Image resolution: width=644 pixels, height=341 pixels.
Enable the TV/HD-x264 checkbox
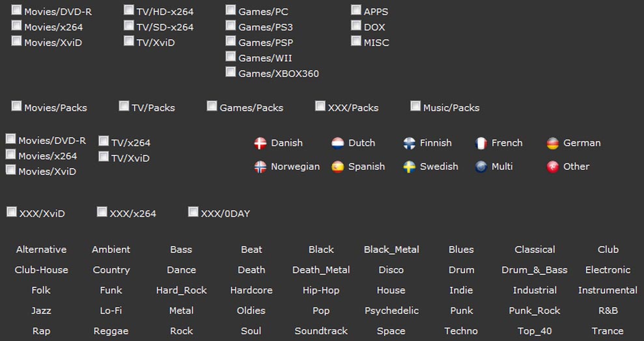point(129,10)
